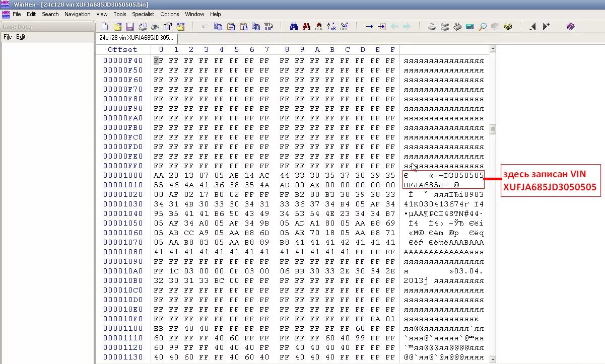Click the Copy Sector icon

[218, 27]
